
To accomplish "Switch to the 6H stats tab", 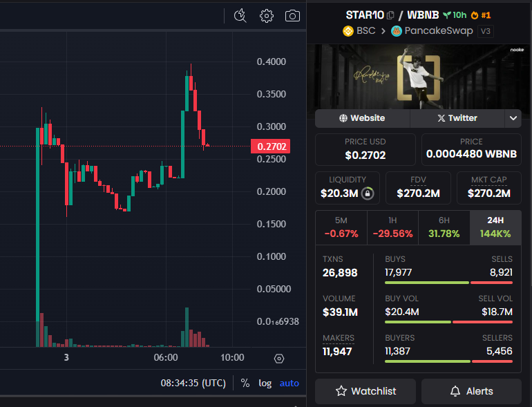I will point(444,227).
